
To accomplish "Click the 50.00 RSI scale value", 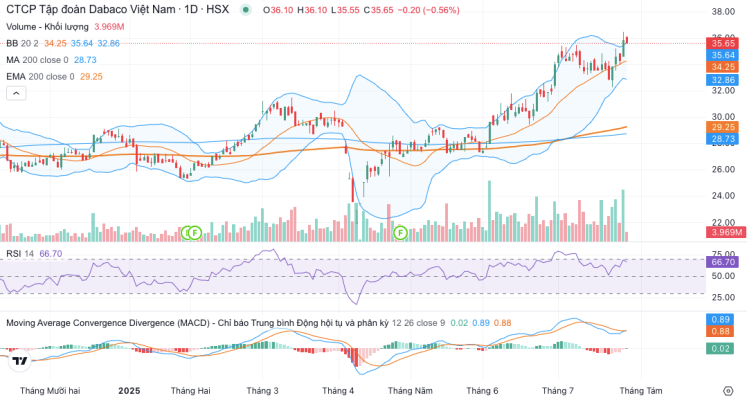I will (723, 276).
